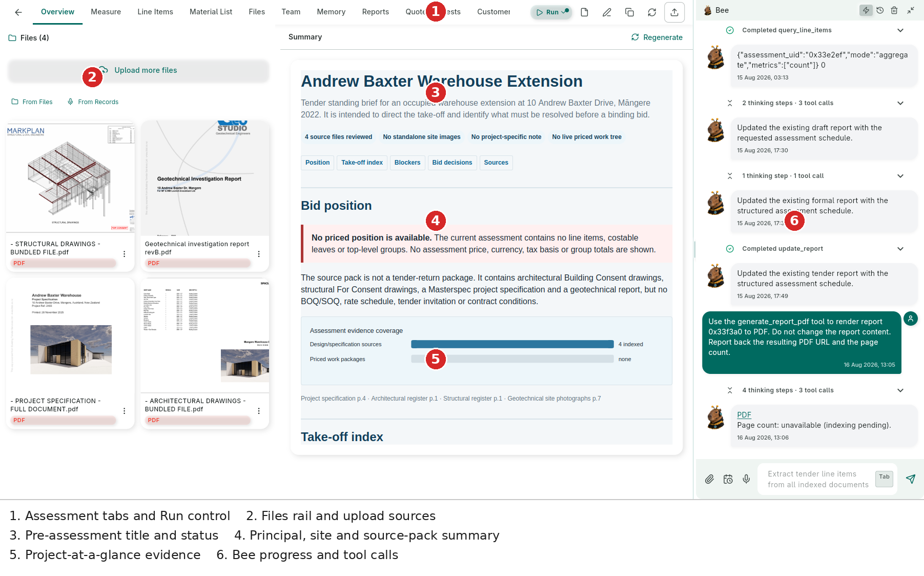Expand the Completed update_report row chevron
The height and width of the screenshot is (576, 924).
900,249
